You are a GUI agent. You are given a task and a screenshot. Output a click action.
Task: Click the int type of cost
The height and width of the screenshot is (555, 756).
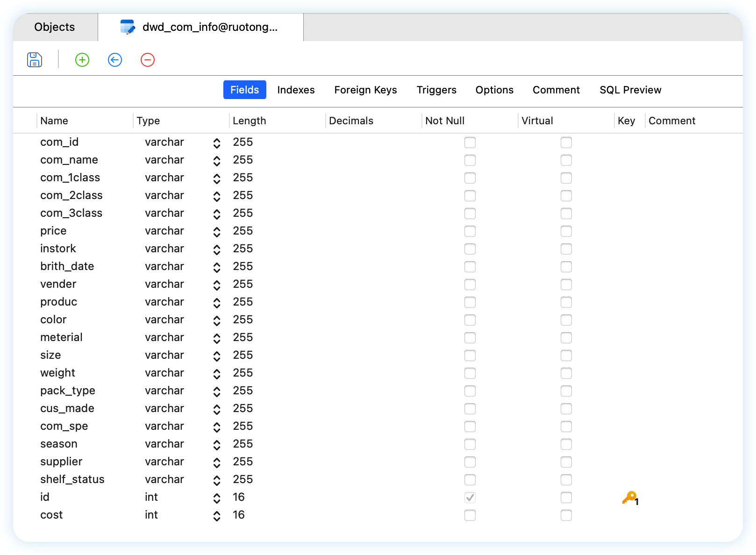(x=151, y=515)
